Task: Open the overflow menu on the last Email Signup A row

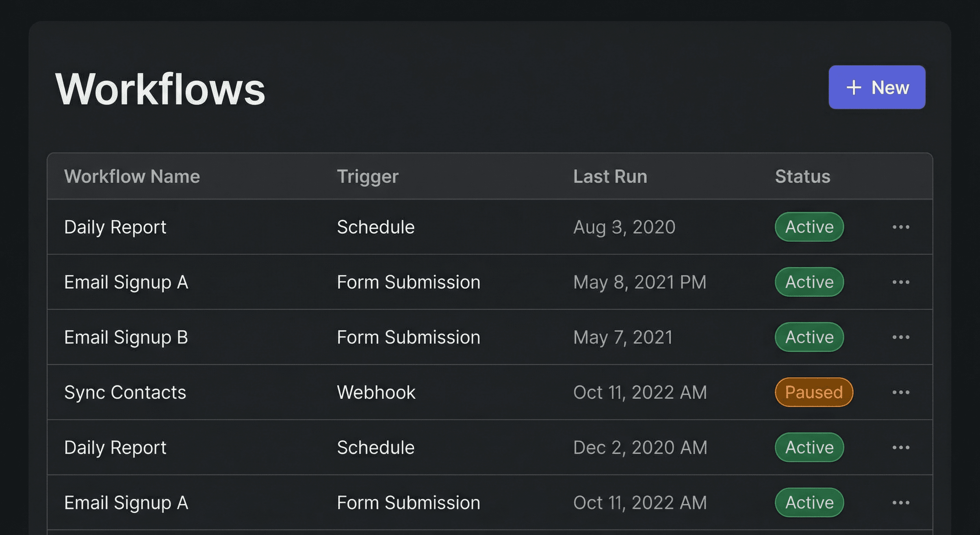Action: [x=901, y=502]
